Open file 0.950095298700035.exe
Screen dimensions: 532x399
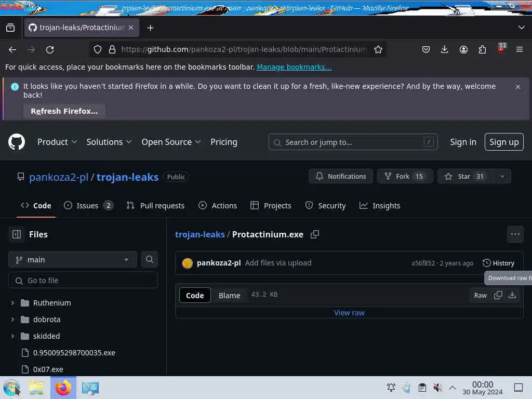click(x=74, y=353)
